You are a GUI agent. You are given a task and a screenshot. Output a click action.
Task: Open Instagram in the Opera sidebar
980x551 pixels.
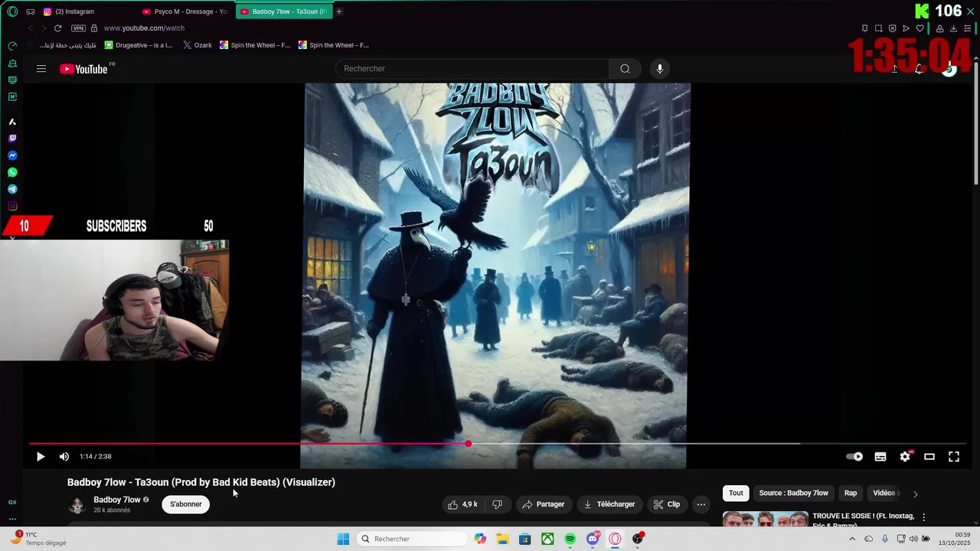tap(12, 206)
